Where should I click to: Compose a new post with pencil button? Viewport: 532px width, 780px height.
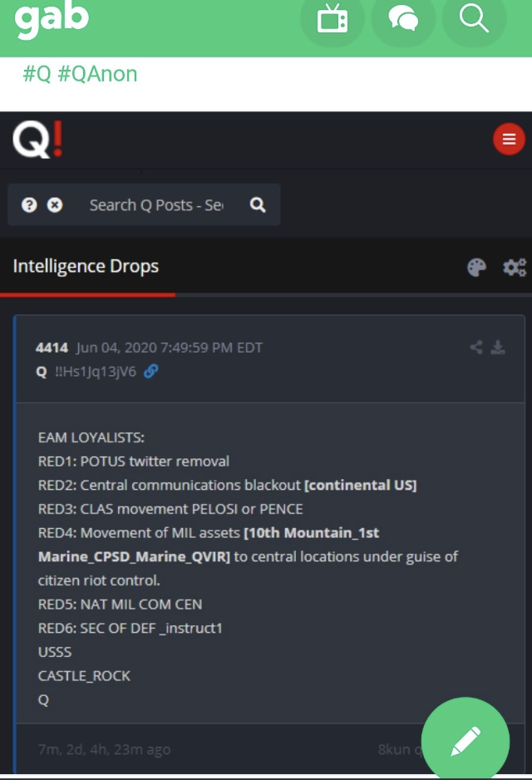pos(465,741)
